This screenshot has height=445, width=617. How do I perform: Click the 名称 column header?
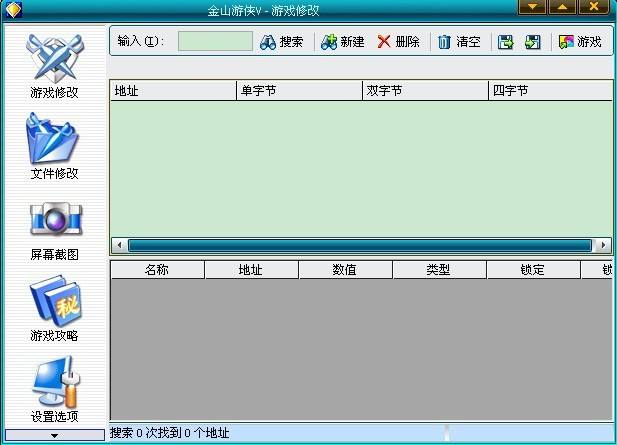pyautogui.click(x=157, y=270)
